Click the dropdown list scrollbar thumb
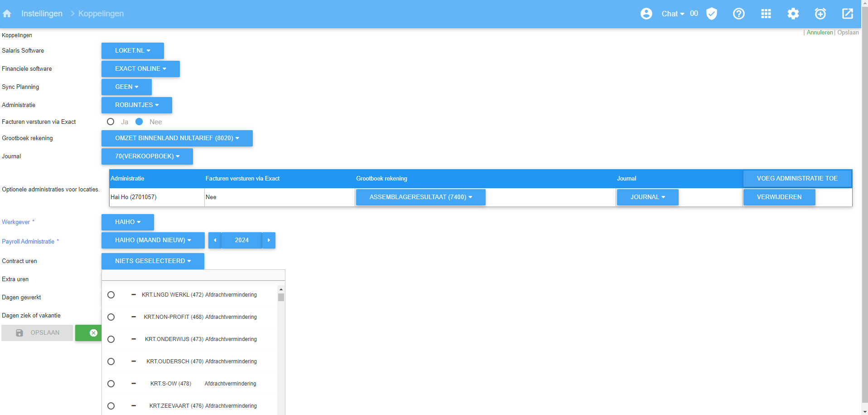Screen dimensions: 868x415 (x=281, y=298)
